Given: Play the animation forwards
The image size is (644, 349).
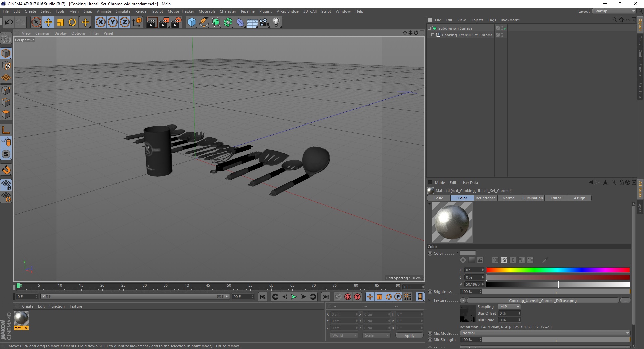Looking at the screenshot, I should point(294,297).
